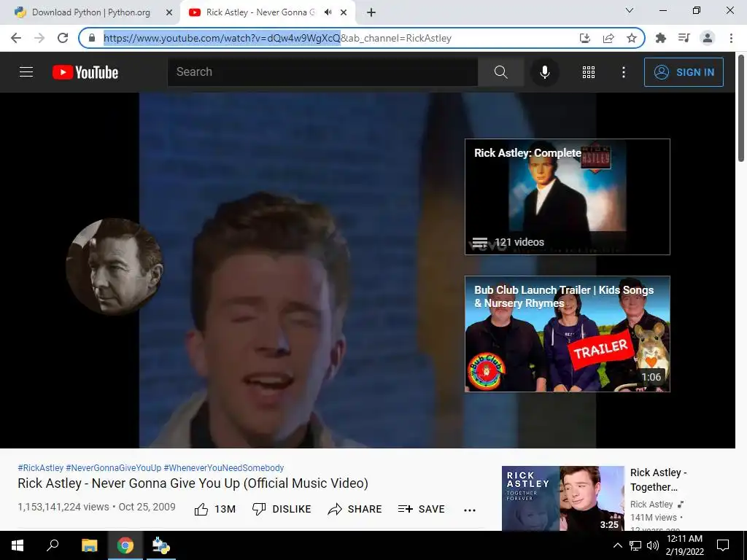
Task: Open the SHARE options
Action: pyautogui.click(x=355, y=509)
